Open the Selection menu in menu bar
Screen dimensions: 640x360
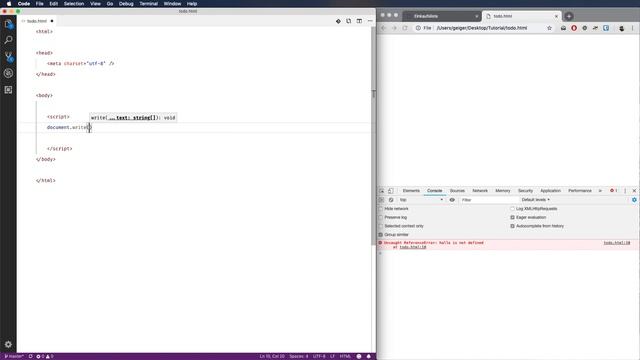(x=73, y=4)
